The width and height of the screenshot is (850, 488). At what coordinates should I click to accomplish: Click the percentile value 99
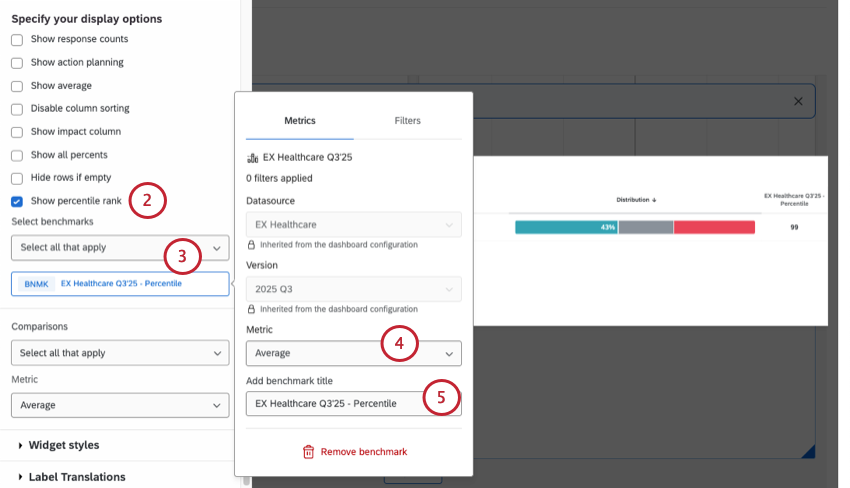pyautogui.click(x=794, y=227)
